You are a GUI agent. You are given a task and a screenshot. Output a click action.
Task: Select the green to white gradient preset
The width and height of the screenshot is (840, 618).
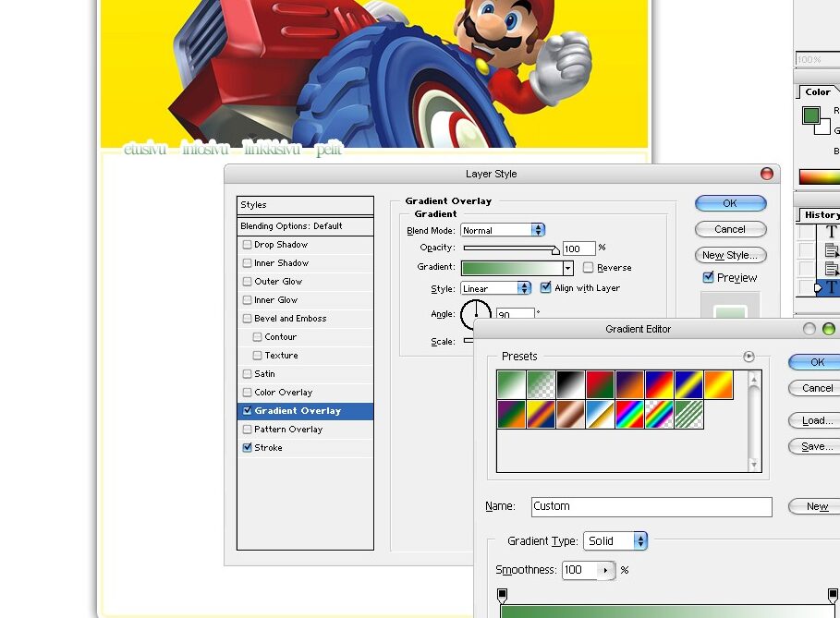pos(511,385)
